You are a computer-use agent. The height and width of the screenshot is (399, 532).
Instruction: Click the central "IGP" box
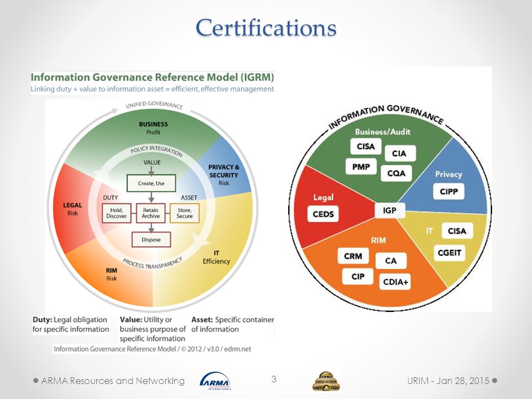[x=390, y=211]
